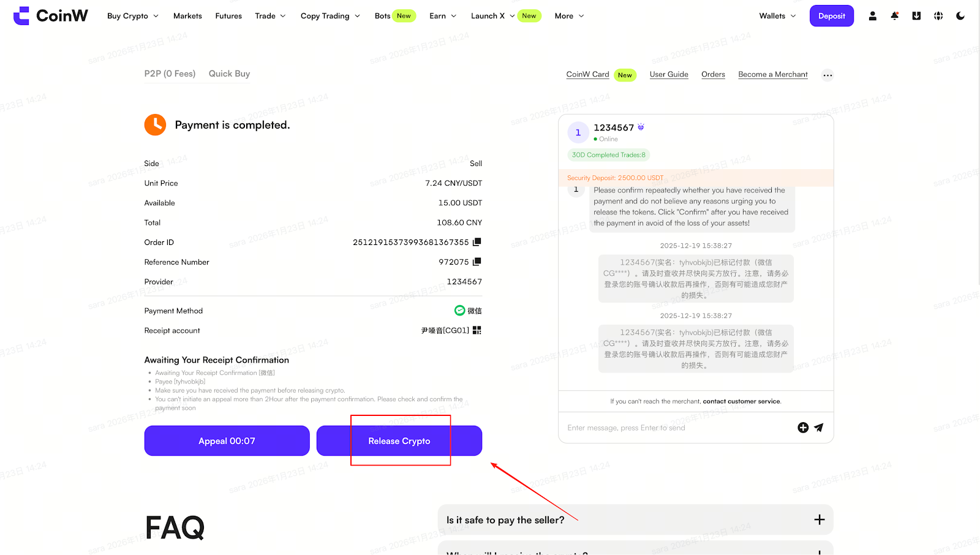Open the Copy Trading dropdown menu
Viewport: 980px width, 555px height.
[x=330, y=16]
